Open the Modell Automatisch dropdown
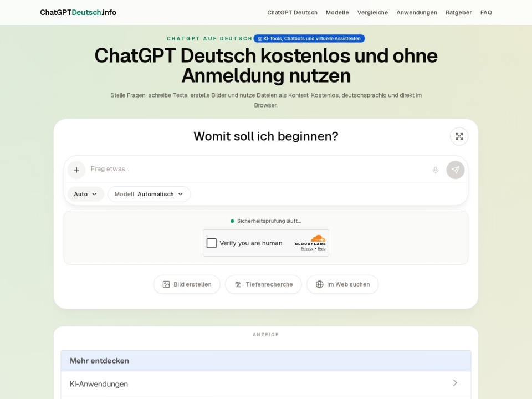Image resolution: width=532 pixels, height=399 pixels. pos(149,194)
